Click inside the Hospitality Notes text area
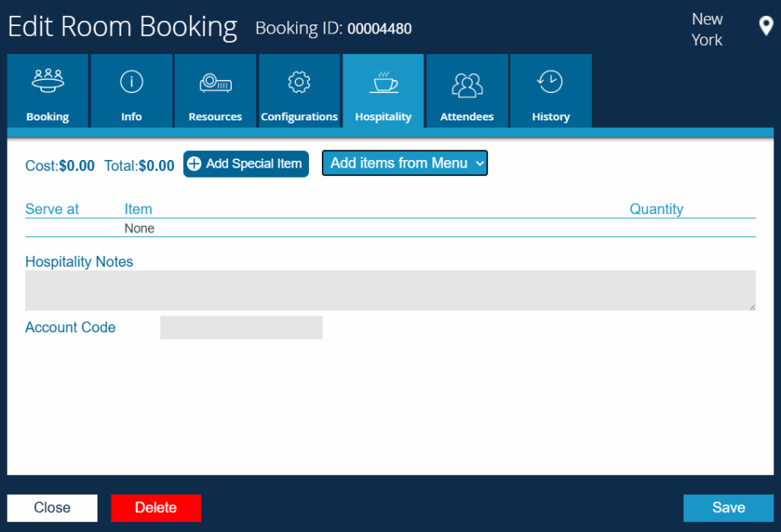This screenshot has height=532, width=781. 390,290
